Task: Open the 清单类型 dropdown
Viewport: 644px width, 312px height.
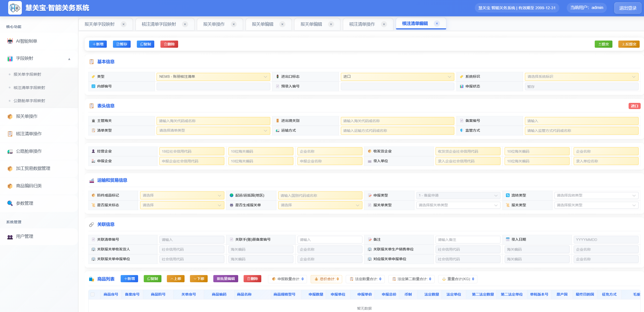Action: coord(213,131)
